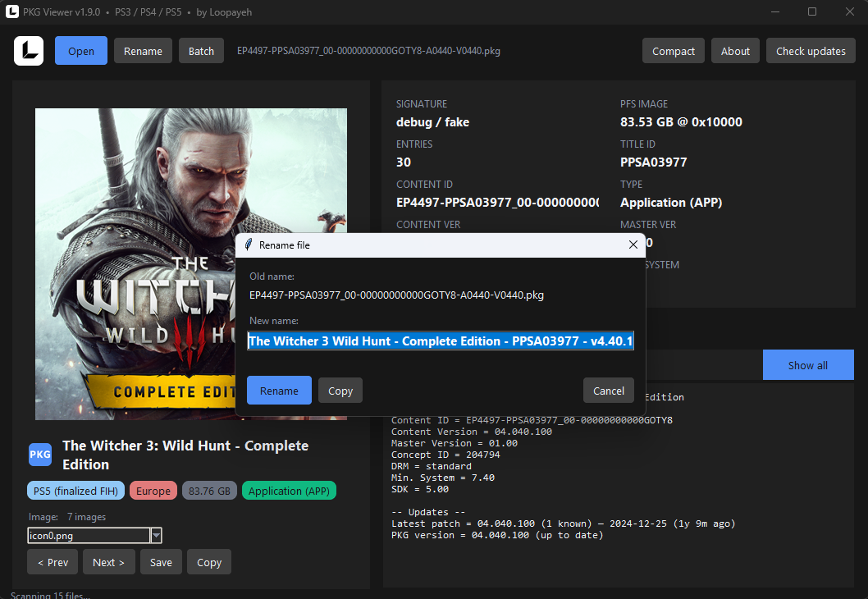Click the Rename button in top toolbar
The image size is (868, 599).
(143, 51)
